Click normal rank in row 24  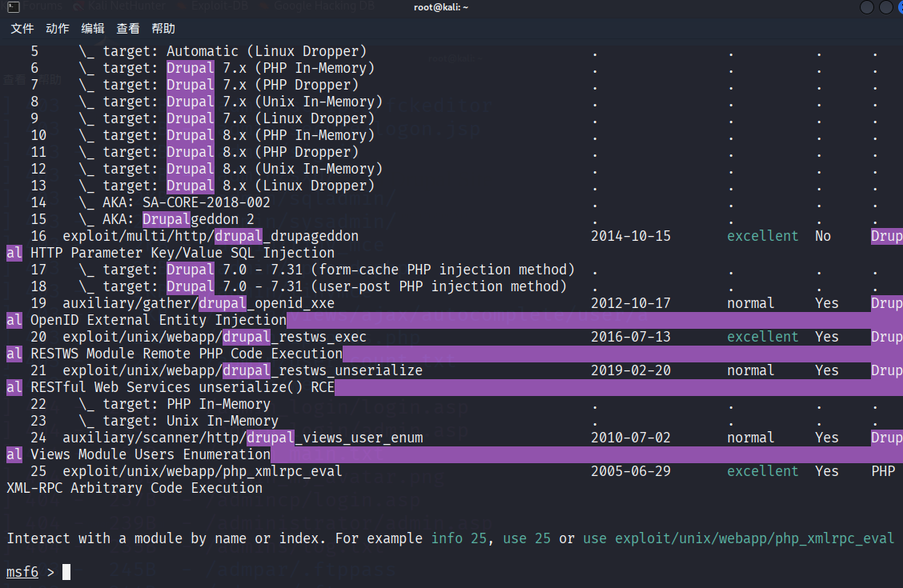click(750, 438)
